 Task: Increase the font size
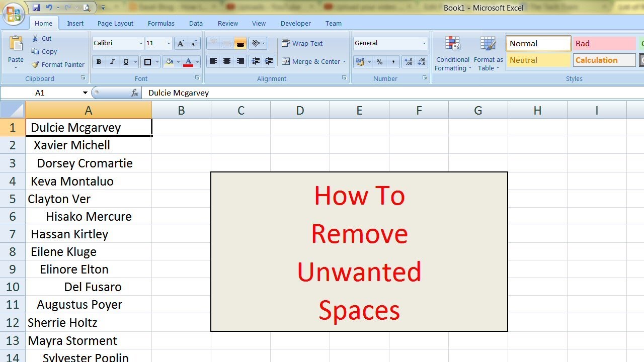coord(181,43)
